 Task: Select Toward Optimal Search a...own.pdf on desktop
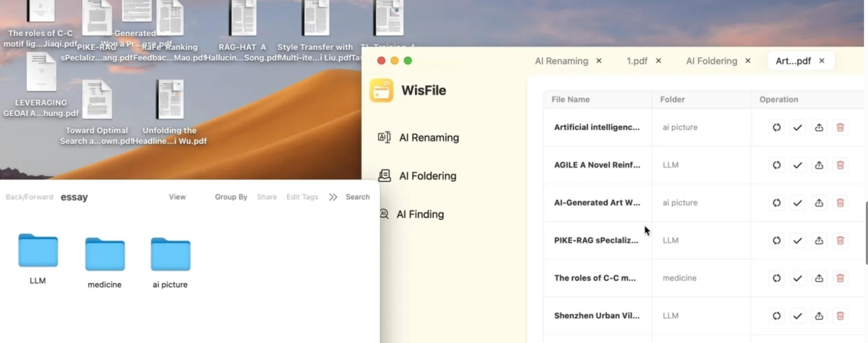[x=97, y=112]
